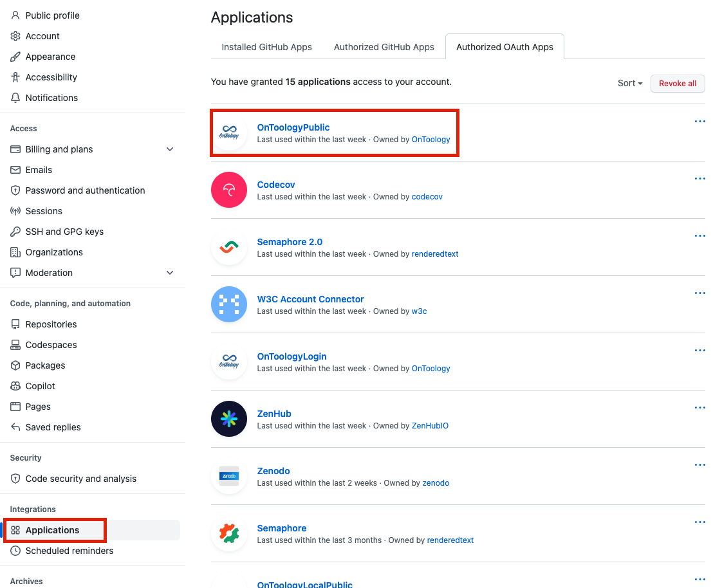Select the Authorized OAuth Apps tab
The image size is (722, 588).
tap(504, 47)
